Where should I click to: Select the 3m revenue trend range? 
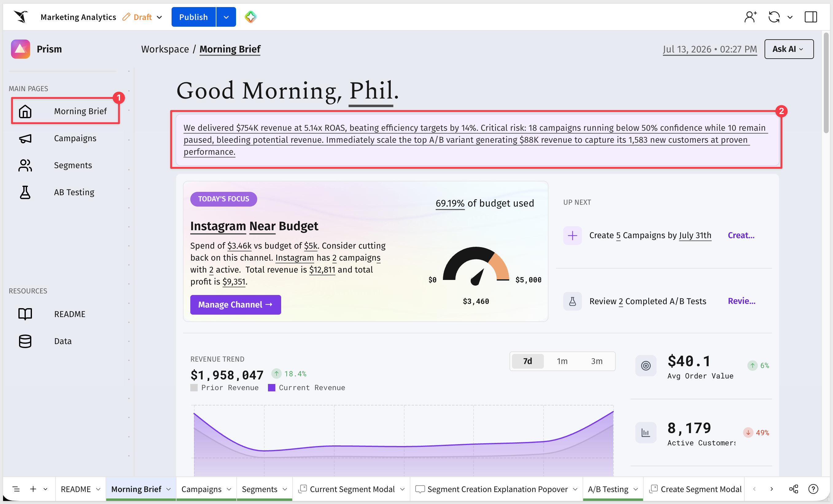tap(597, 361)
